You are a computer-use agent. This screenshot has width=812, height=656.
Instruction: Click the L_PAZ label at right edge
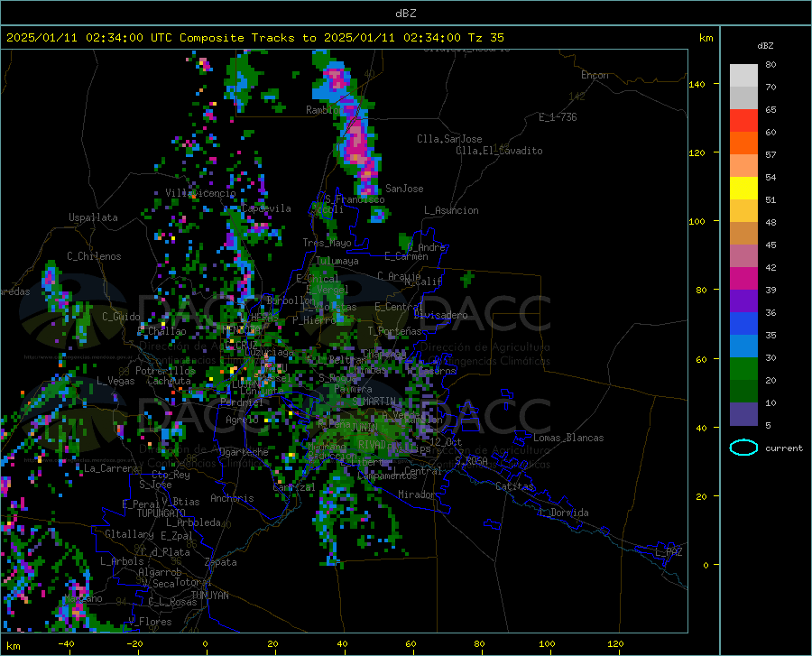tap(669, 552)
